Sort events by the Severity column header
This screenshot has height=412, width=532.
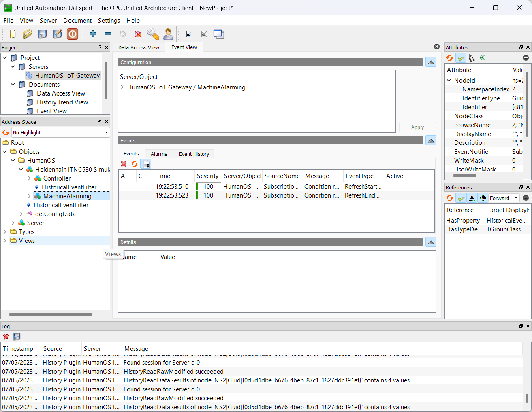[x=207, y=176]
